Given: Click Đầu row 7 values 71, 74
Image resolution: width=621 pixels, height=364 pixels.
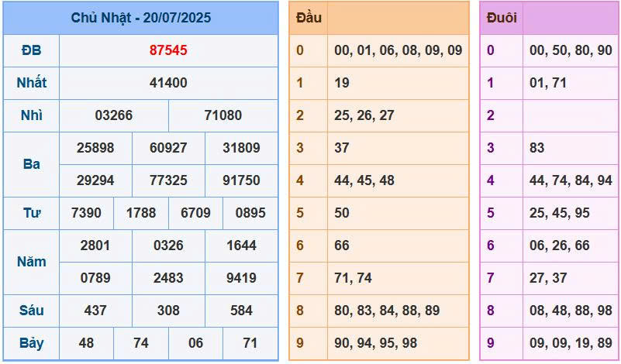Looking at the screenshot, I should pos(353,277).
